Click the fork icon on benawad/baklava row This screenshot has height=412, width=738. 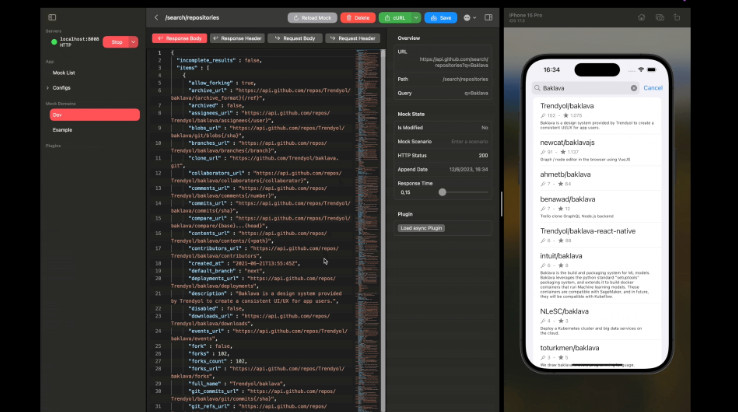[x=543, y=209]
